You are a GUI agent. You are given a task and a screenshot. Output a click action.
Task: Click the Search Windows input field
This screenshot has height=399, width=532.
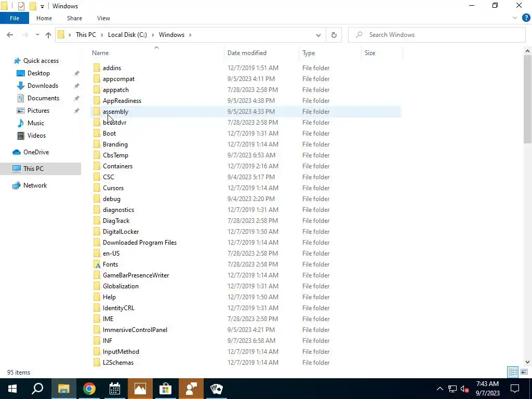(x=436, y=35)
